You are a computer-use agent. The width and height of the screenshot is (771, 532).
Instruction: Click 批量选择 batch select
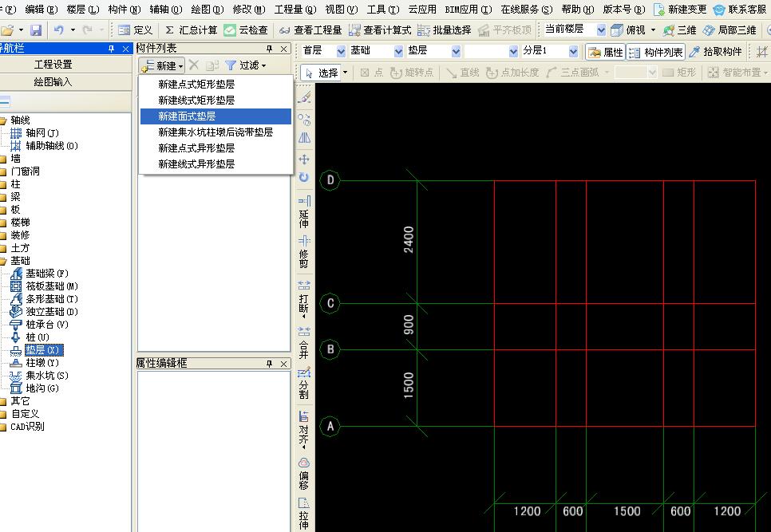pyautogui.click(x=445, y=30)
